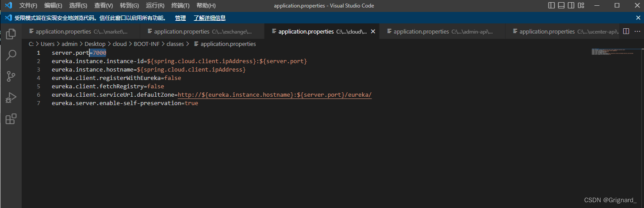Toggle the primary side bar visibility
This screenshot has height=208, width=644.
(x=552, y=5)
